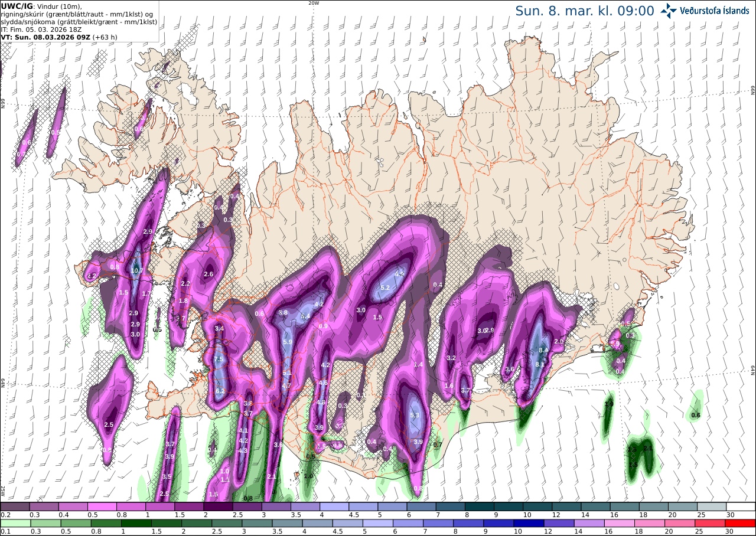Click the 6.2 precipitation value on the map

click(220, 391)
